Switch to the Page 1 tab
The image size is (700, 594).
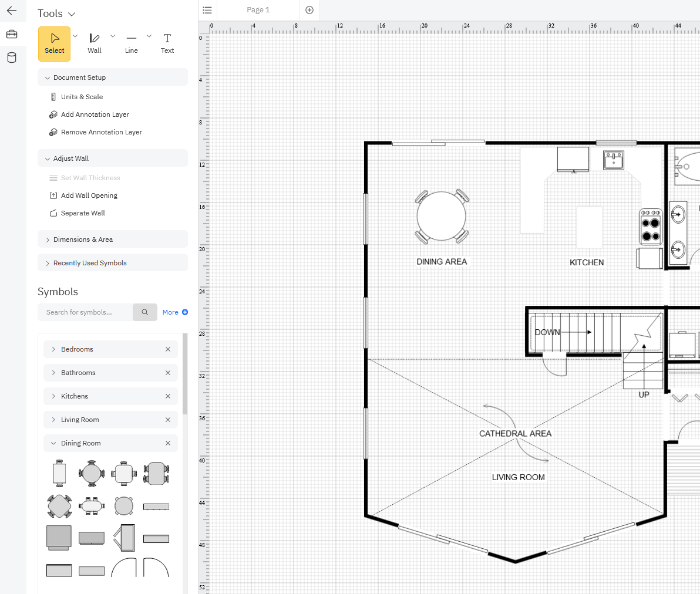(258, 10)
